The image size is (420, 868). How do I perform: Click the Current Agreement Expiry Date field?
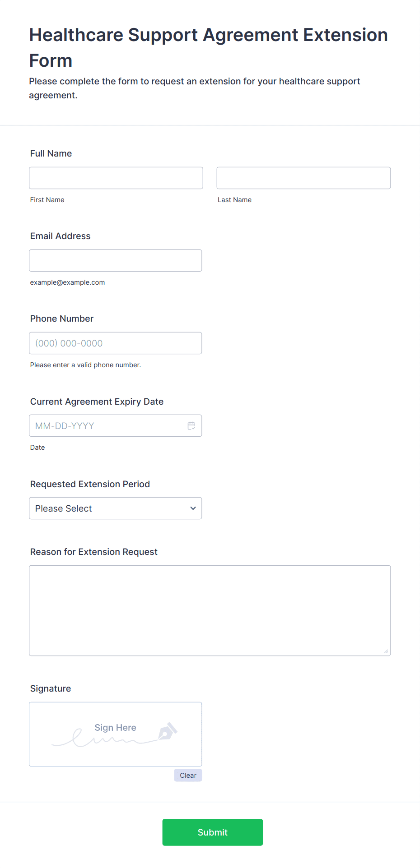point(116,426)
